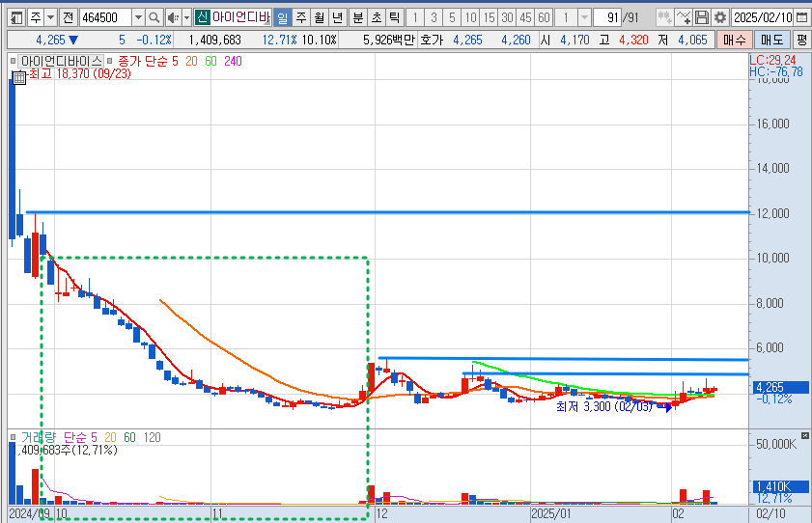Expand the speaker options dropdown arrow
This screenshot has height=523, width=812.
point(187,18)
